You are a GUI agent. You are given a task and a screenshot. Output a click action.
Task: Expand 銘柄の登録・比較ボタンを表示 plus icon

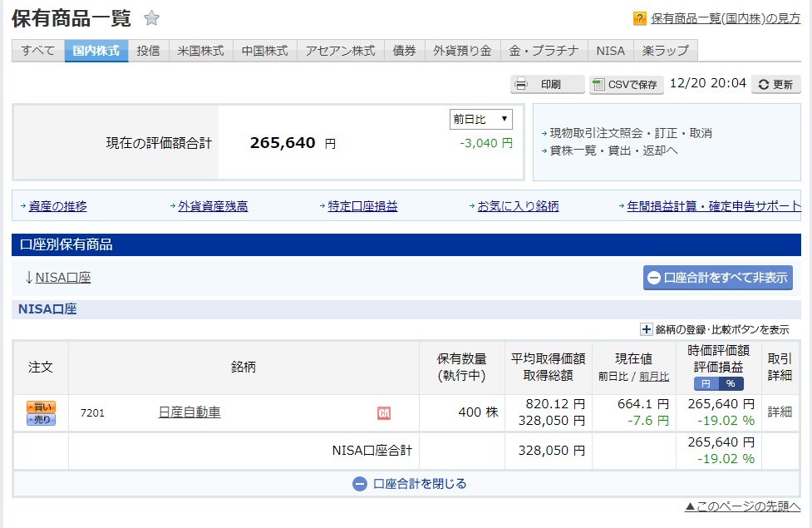pos(647,329)
